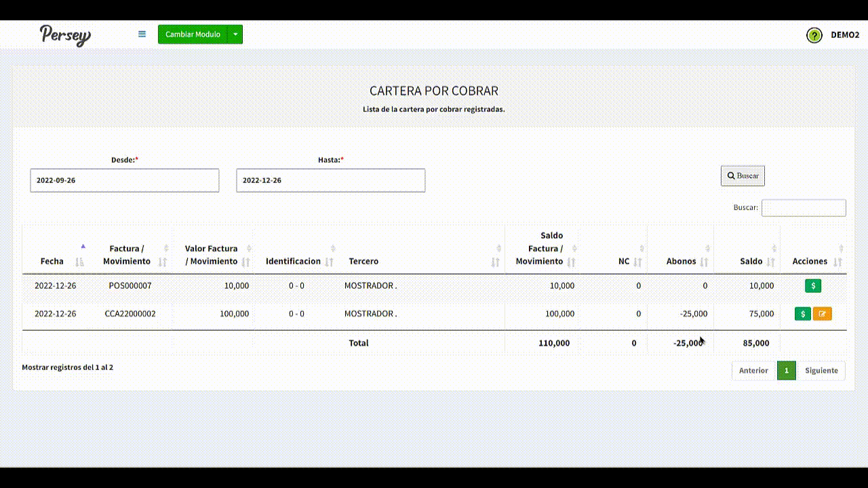The width and height of the screenshot is (868, 488).
Task: Select page 1 in pagination
Action: tap(786, 371)
